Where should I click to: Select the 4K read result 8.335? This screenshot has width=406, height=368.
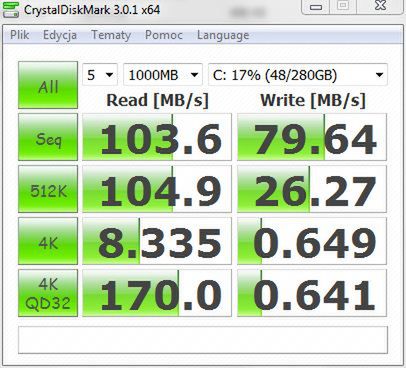tap(157, 241)
